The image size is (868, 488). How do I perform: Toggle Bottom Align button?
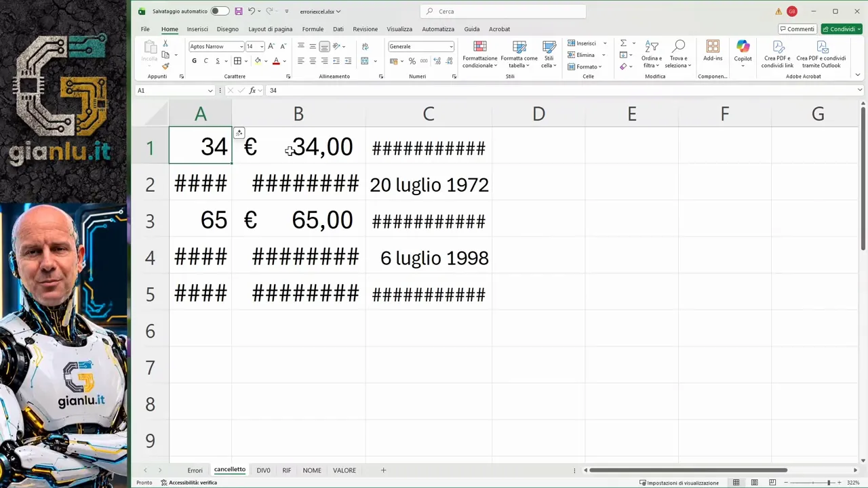[324, 46]
